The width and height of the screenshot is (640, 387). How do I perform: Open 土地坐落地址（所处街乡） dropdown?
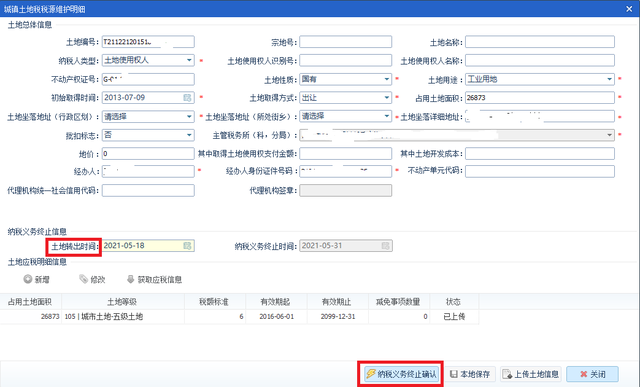[x=387, y=117]
